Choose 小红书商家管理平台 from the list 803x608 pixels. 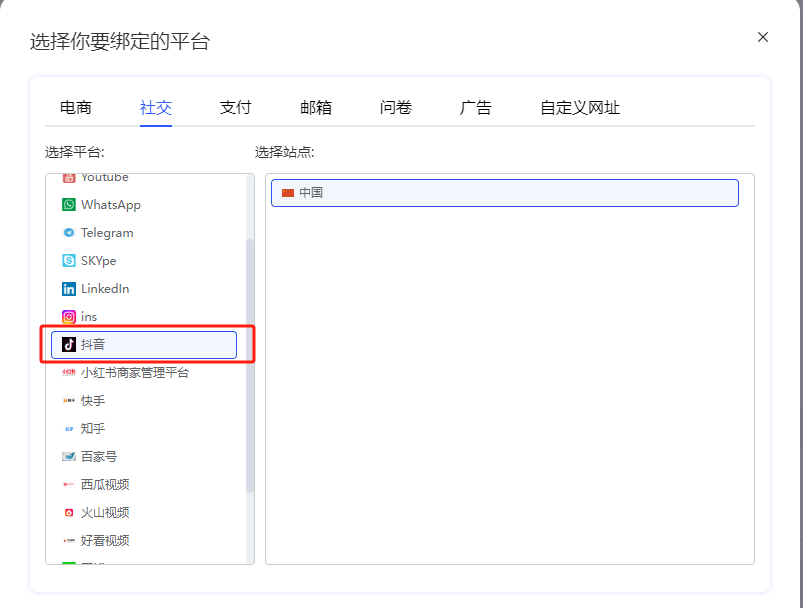(x=130, y=372)
